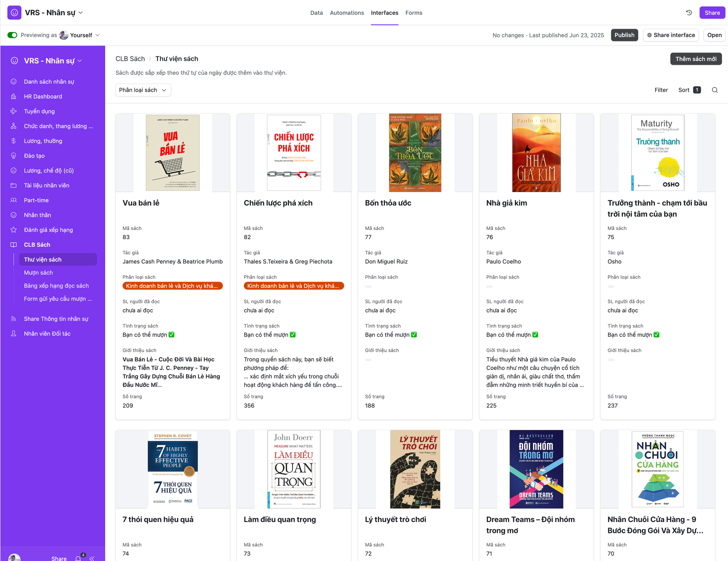Viewport: 728px width, 561px height.
Task: Click orange category tag on Chiến lược phá xích
Action: [294, 286]
